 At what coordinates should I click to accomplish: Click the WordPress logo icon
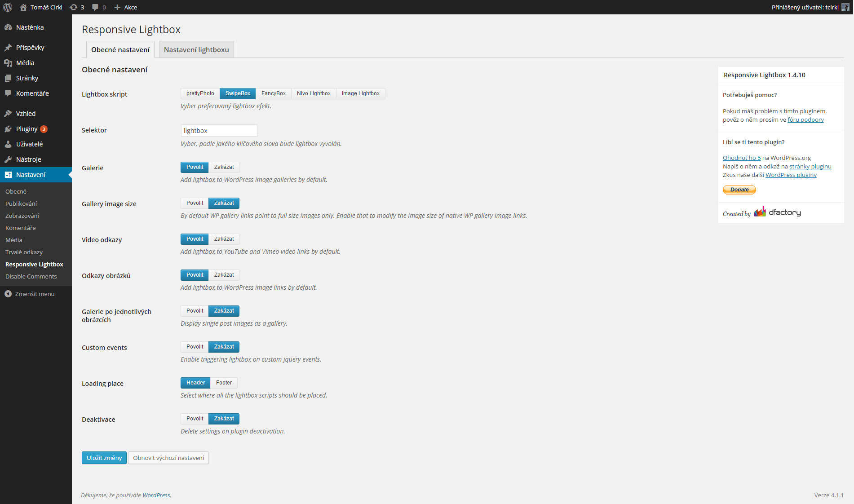coord(8,7)
